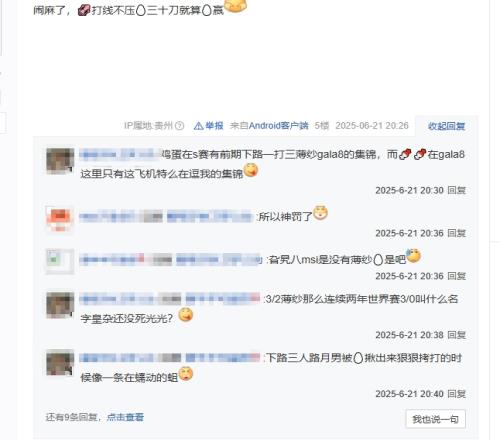Click the 举报 report link
The height and width of the screenshot is (440, 500).
click(214, 126)
